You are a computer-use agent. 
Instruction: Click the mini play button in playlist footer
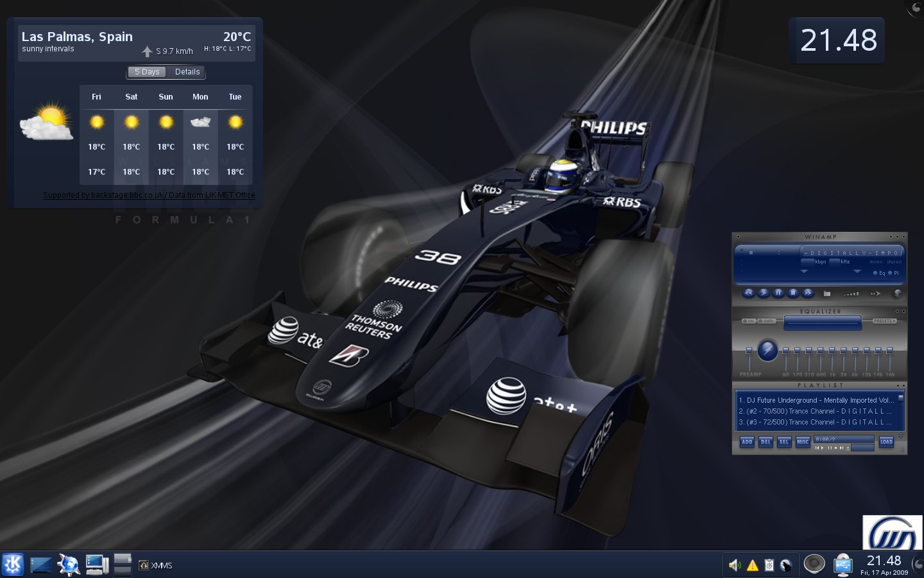822,448
